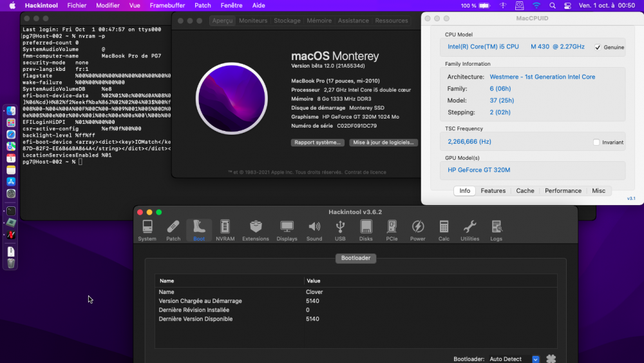Switch to Mémoire tab in About This Mac
Image resolution: width=644 pixels, height=363 pixels.
tap(319, 21)
